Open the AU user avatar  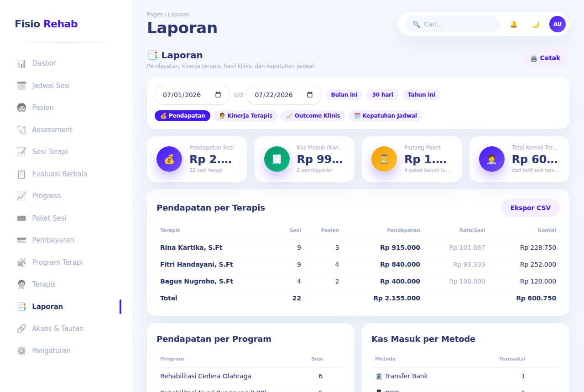click(558, 24)
